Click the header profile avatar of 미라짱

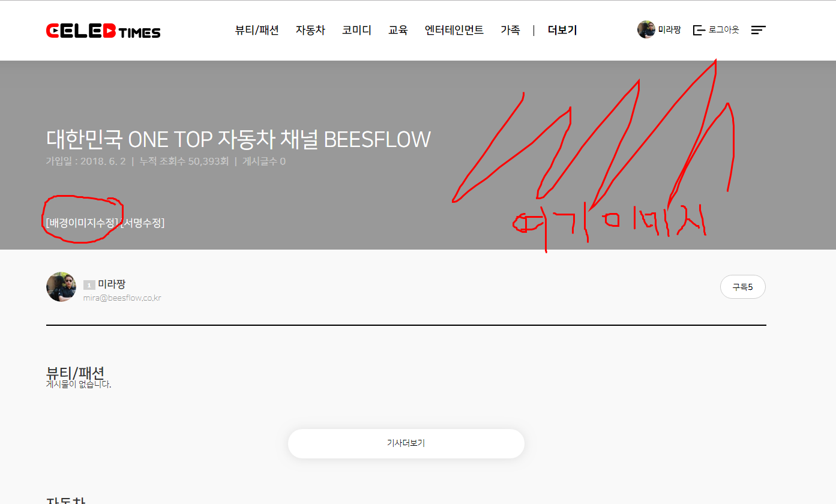point(646,29)
